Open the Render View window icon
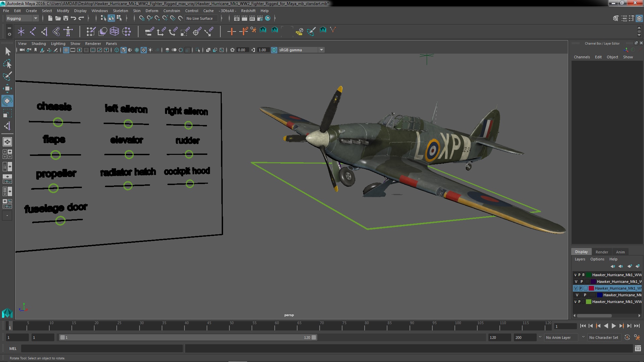This screenshot has width=644, height=362. point(237,18)
